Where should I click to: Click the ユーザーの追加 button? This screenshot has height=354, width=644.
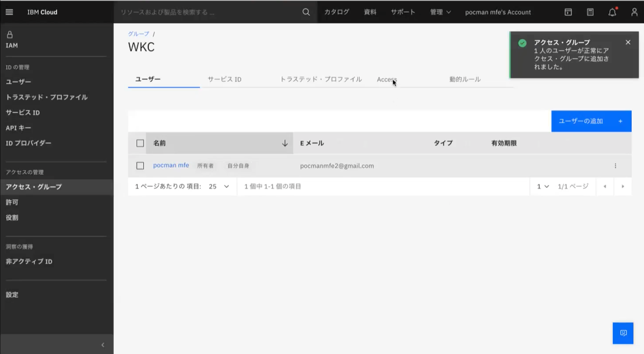point(591,121)
